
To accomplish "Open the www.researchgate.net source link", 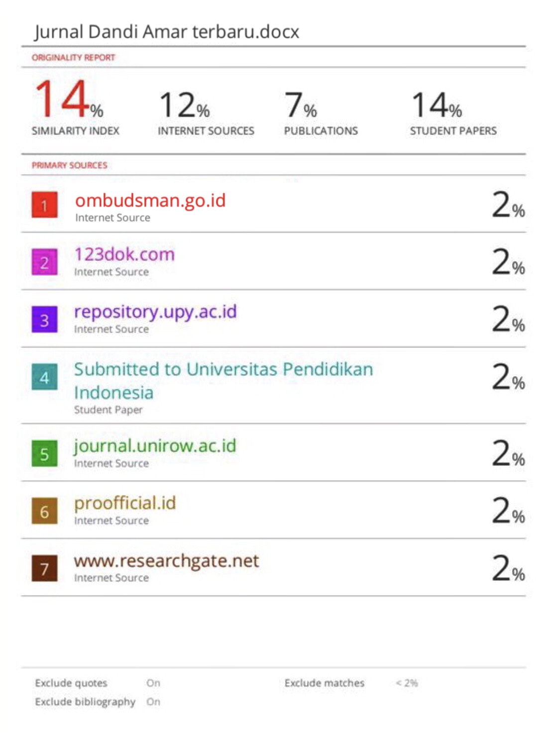I will click(166, 560).
